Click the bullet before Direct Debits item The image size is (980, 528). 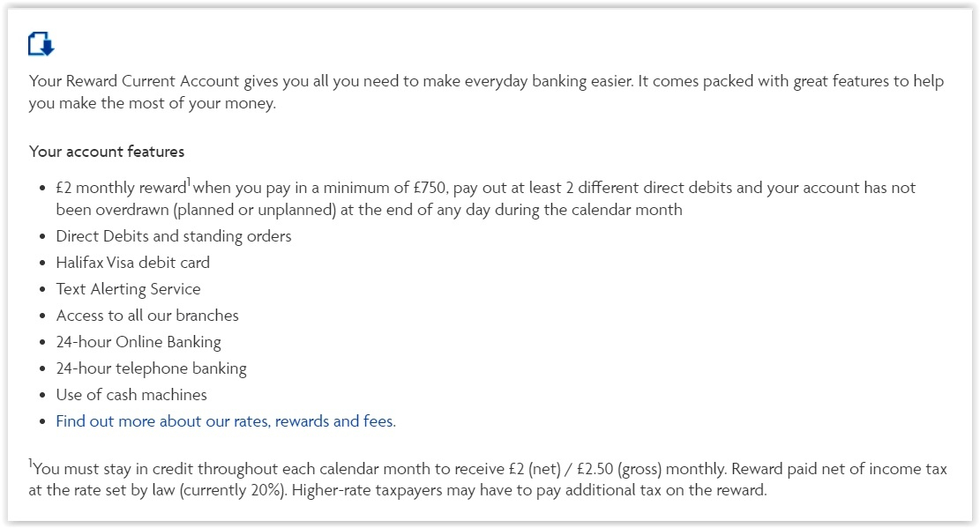(42, 237)
